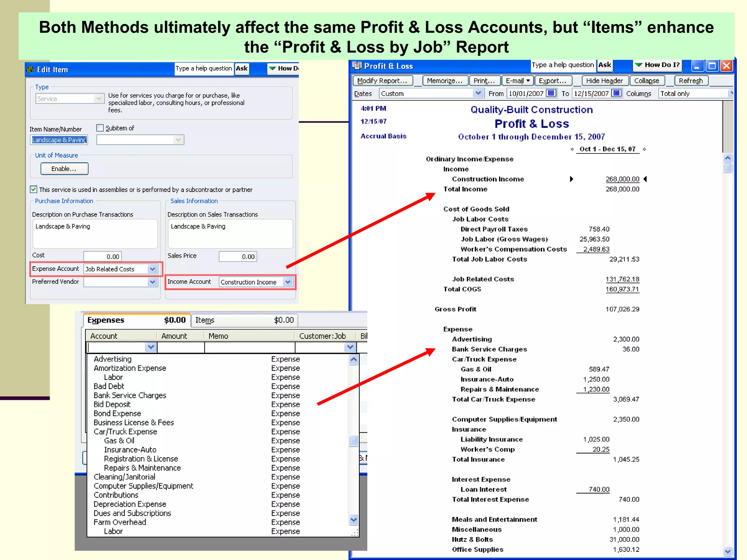
Task: Click the Export button
Action: click(x=553, y=81)
